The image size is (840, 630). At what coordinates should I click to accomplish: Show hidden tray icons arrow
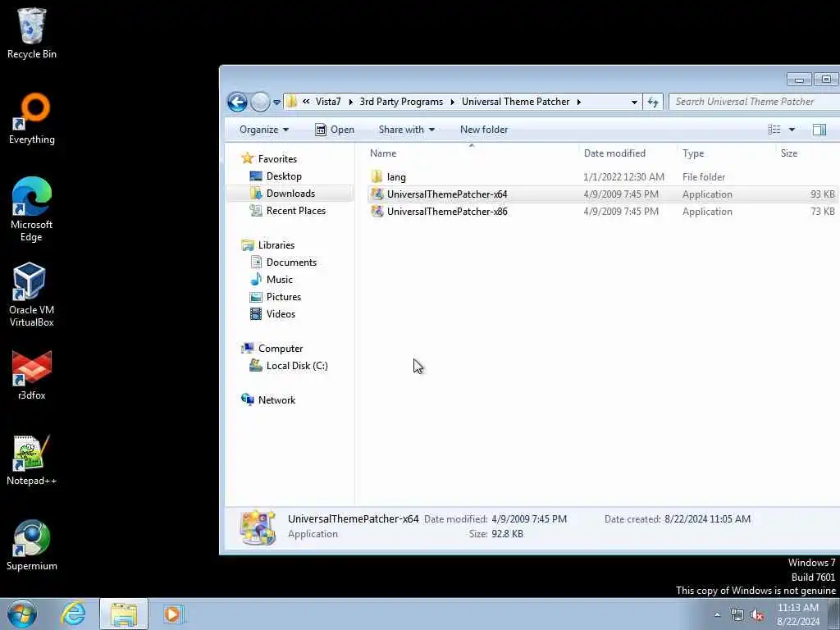[x=717, y=614]
